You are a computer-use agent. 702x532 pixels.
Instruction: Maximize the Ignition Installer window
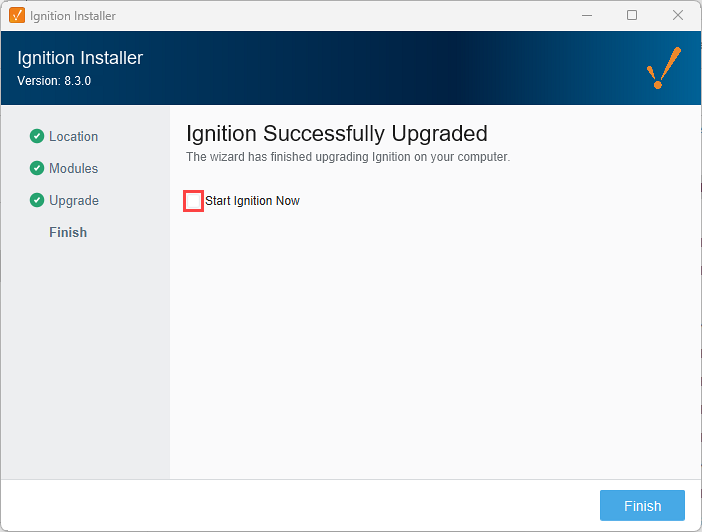632,16
